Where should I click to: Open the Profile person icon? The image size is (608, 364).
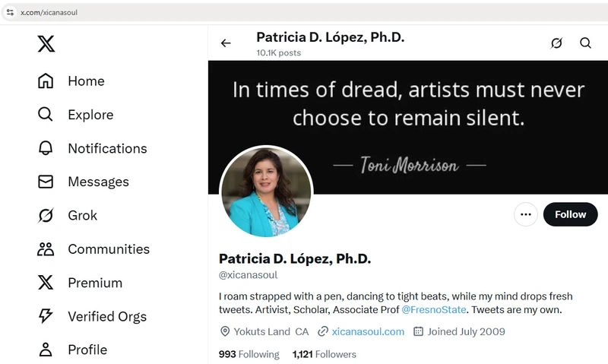[x=46, y=350]
